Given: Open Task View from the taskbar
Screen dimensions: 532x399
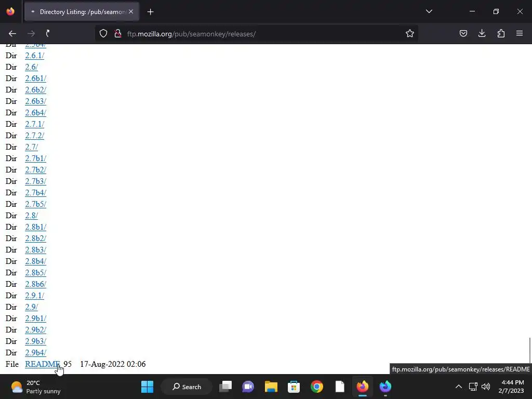Looking at the screenshot, I should coord(225,387).
